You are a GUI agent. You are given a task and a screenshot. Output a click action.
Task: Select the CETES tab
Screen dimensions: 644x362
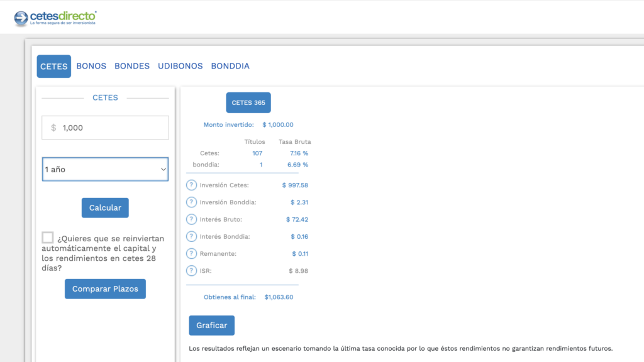53,66
